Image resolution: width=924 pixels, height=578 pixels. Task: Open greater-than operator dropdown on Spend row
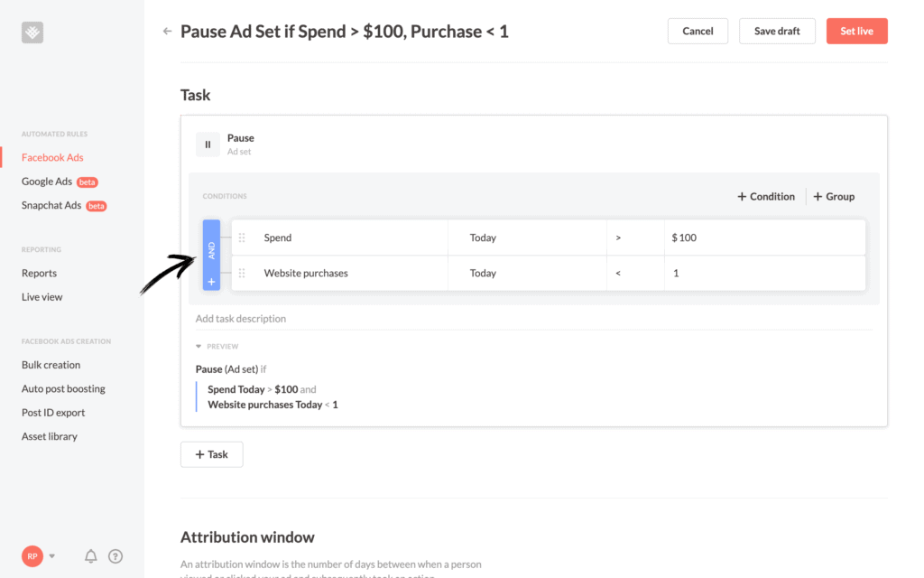[x=635, y=238]
